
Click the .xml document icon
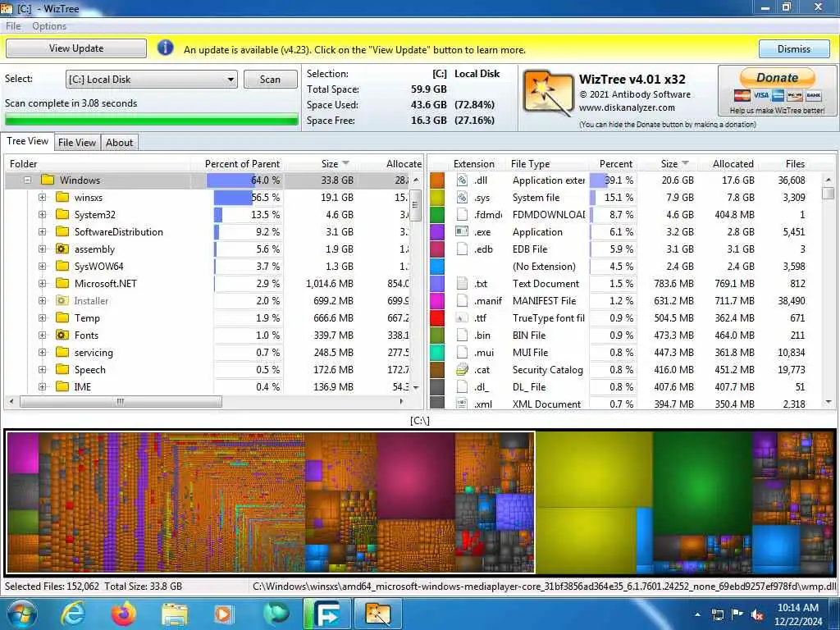462,404
